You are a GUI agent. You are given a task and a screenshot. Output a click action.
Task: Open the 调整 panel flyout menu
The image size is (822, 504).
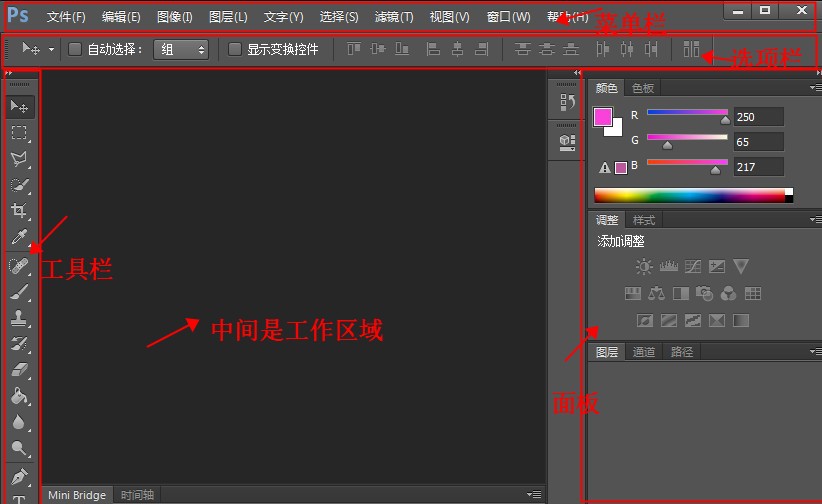pyautogui.click(x=815, y=219)
